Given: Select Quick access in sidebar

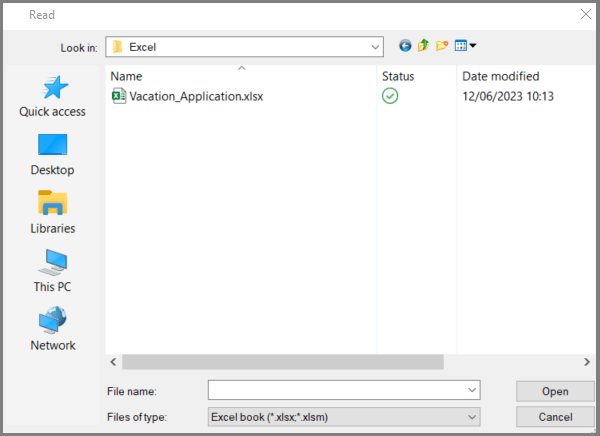Looking at the screenshot, I should (x=52, y=96).
